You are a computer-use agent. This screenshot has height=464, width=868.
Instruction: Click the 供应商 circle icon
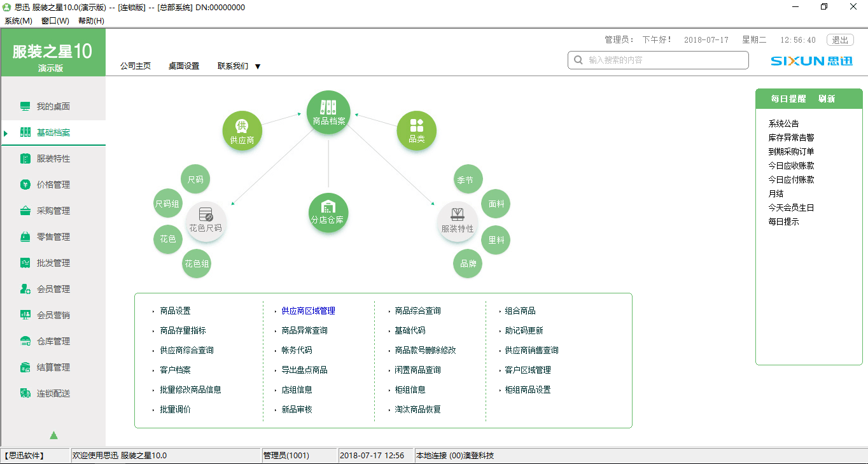pos(242,131)
